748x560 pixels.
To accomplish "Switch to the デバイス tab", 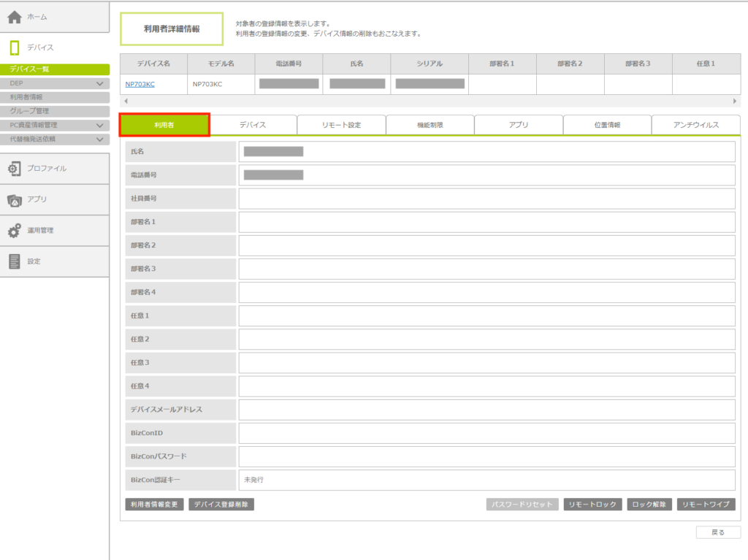I will coord(253,125).
